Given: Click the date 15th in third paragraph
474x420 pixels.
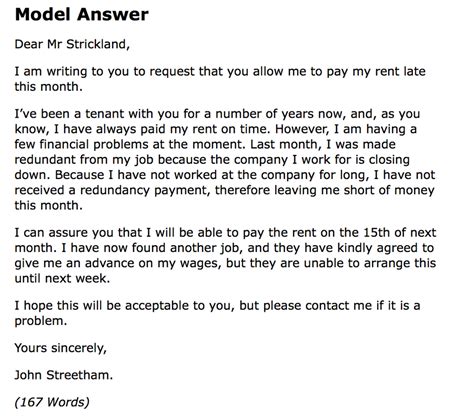Looking at the screenshot, I should [x=376, y=232].
